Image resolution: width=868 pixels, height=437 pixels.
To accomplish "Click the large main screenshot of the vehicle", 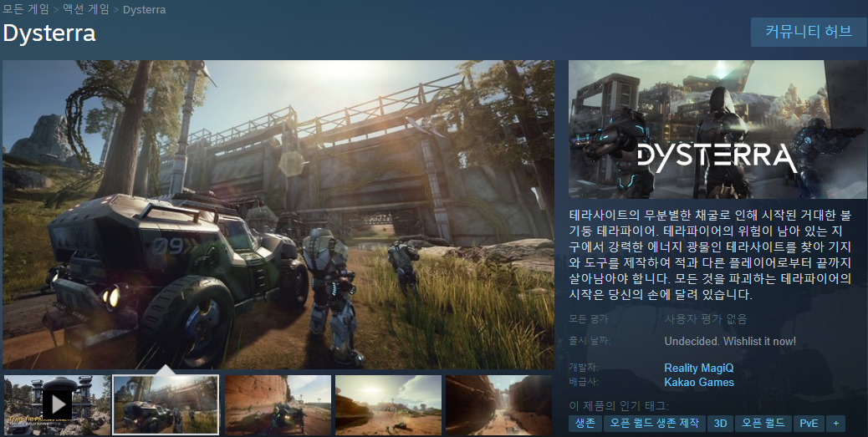I will tap(278, 215).
